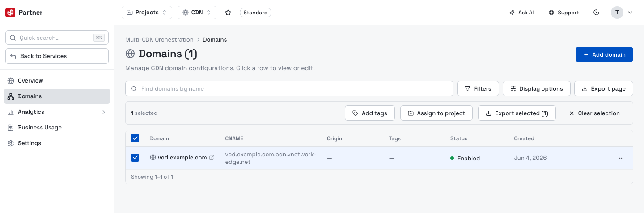This screenshot has width=644, height=213.
Task: Open Overview in the sidebar
Action: [57, 81]
